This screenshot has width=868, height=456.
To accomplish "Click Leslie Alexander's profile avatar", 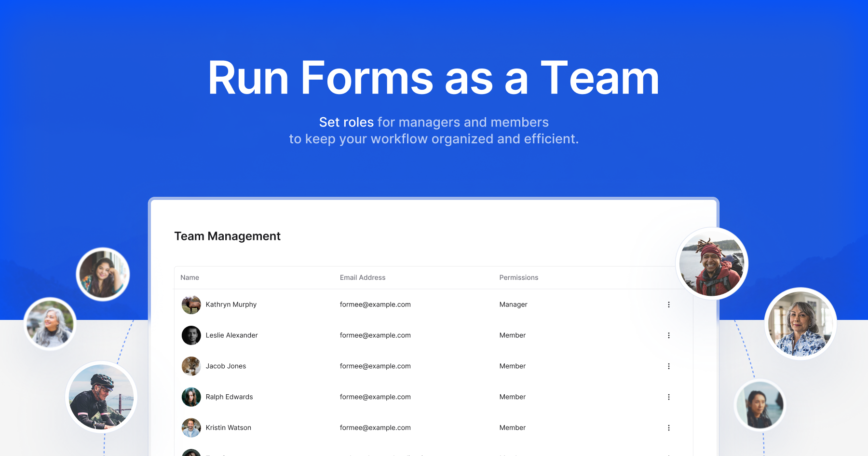I will pyautogui.click(x=191, y=335).
